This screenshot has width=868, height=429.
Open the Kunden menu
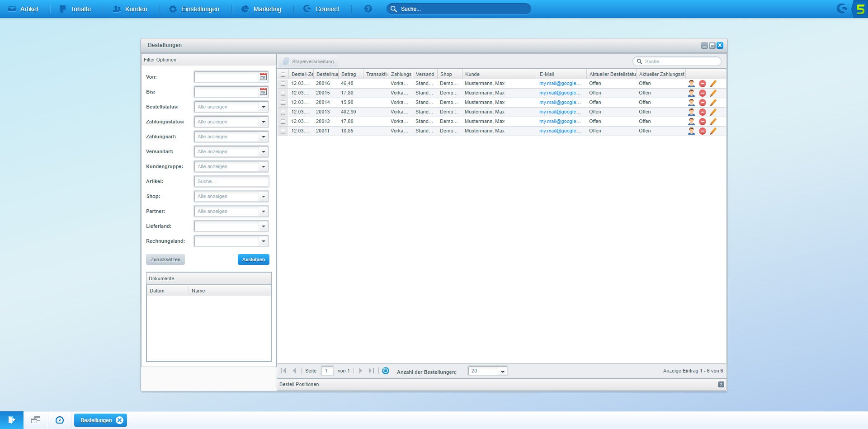(130, 9)
